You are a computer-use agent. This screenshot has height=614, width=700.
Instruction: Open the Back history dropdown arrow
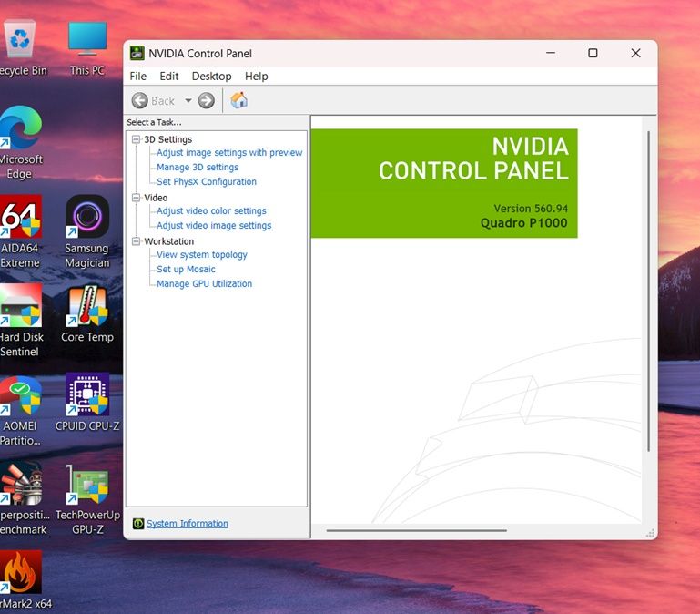pos(188,100)
